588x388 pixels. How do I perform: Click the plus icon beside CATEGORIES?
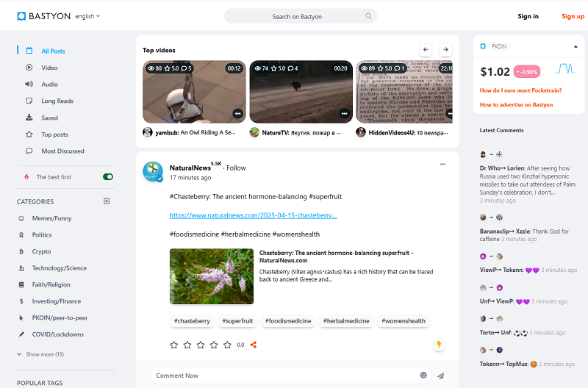point(107,201)
